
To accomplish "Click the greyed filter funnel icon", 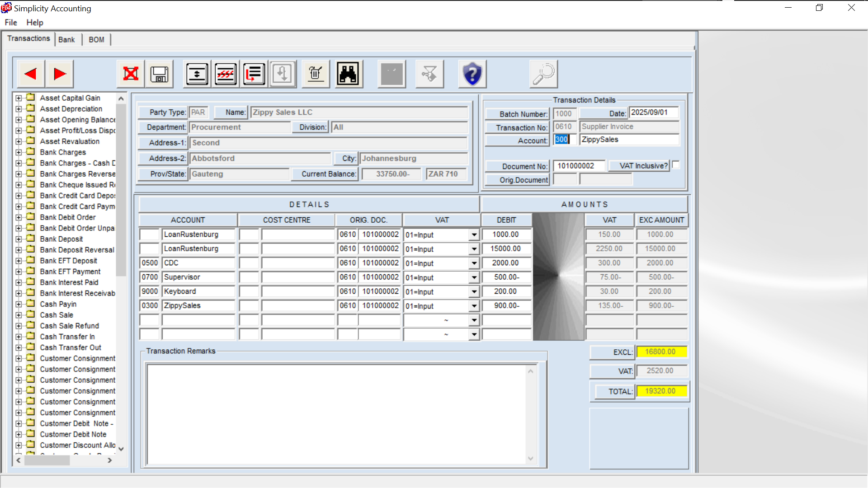I will [x=429, y=74].
